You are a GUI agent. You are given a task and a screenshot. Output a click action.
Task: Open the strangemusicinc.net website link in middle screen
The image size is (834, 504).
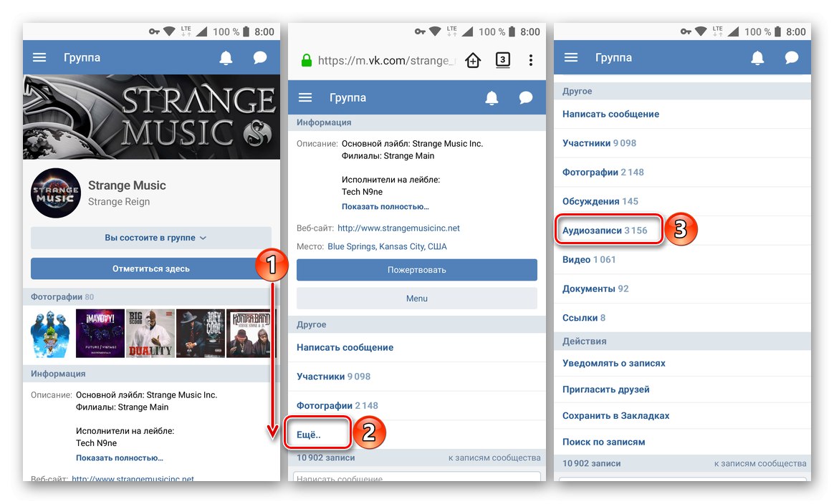click(x=398, y=228)
